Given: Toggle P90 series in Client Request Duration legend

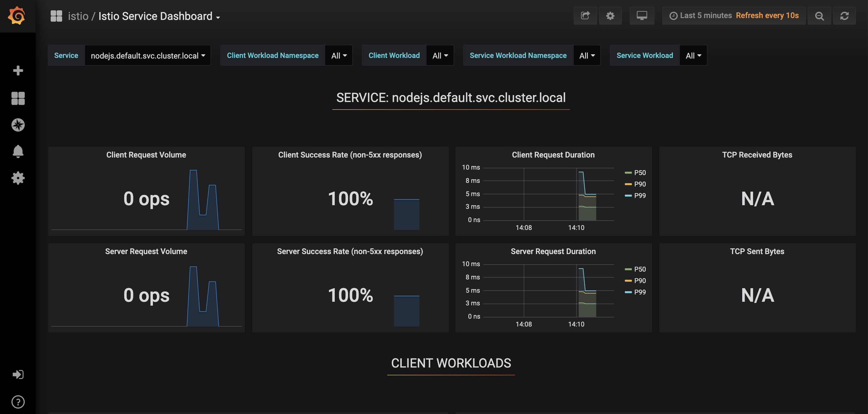Looking at the screenshot, I should coord(640,184).
